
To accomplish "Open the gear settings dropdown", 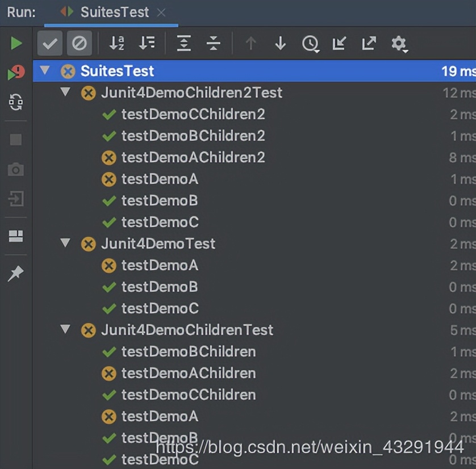I will coord(399,44).
